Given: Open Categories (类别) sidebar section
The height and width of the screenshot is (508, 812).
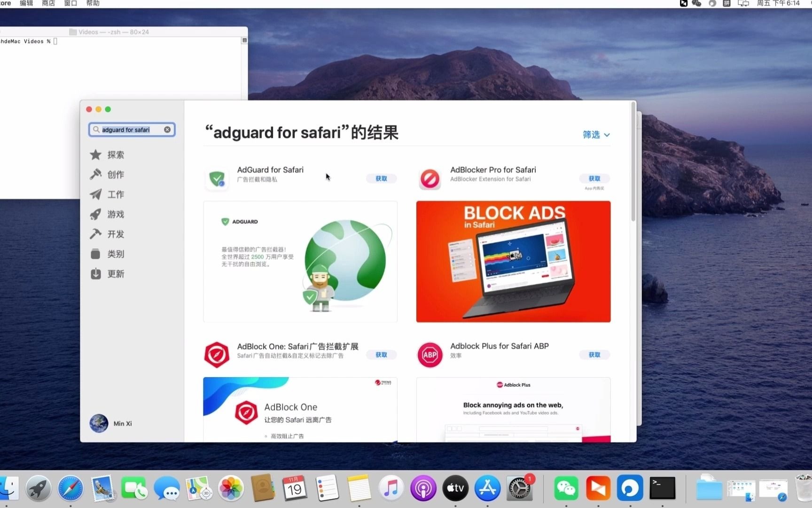Looking at the screenshot, I should pyautogui.click(x=107, y=254).
